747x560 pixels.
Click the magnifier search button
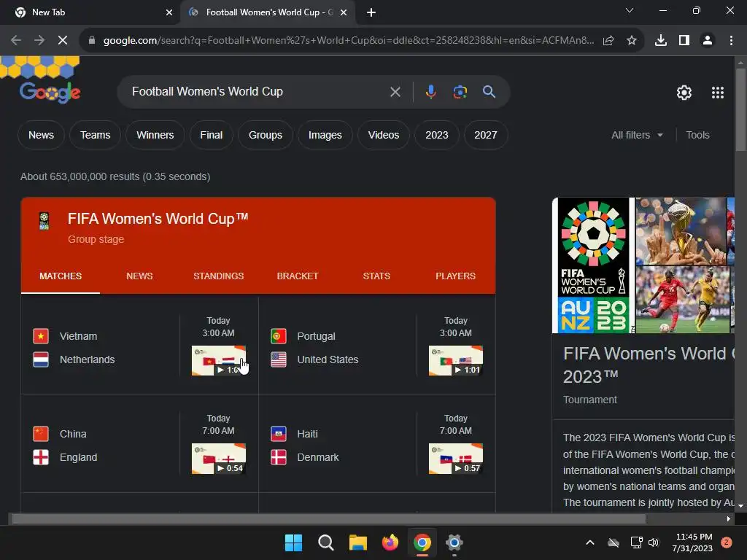489,92
